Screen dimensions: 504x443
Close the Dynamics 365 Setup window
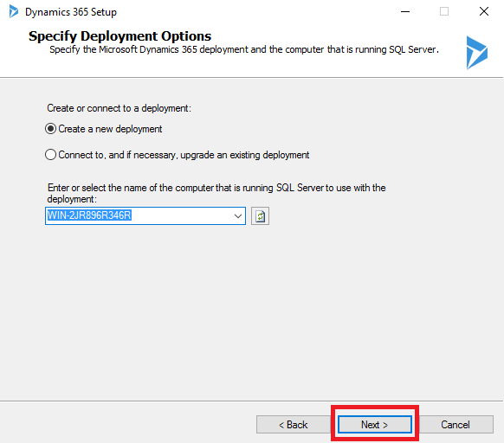pos(484,12)
